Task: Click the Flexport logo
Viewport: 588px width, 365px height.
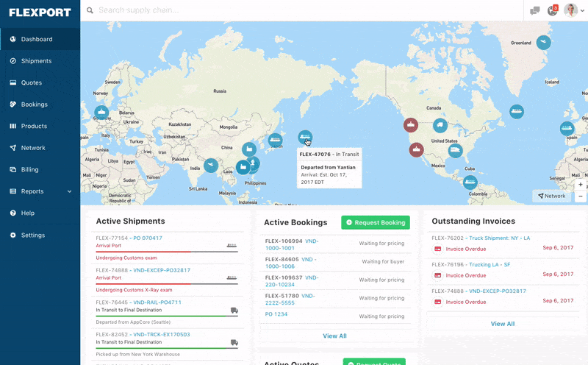Action: [x=40, y=13]
